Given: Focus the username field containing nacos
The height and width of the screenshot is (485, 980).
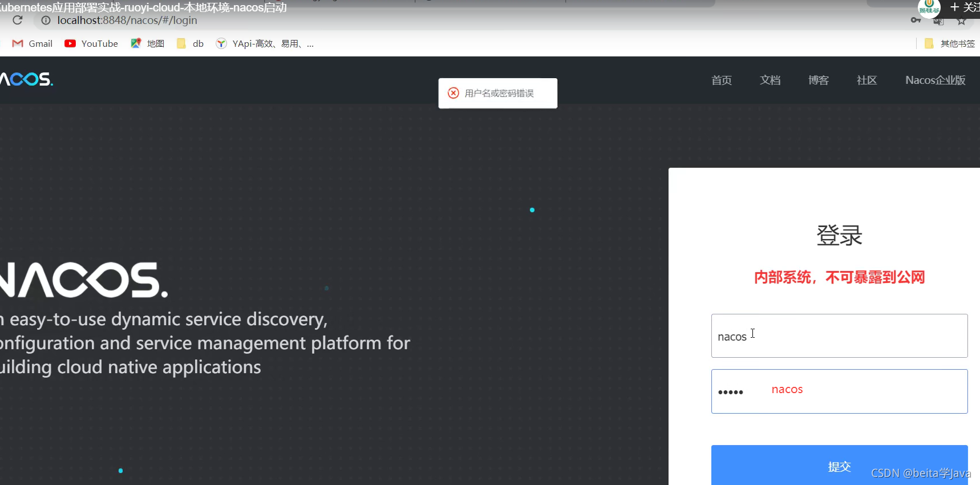Looking at the screenshot, I should pos(839,336).
